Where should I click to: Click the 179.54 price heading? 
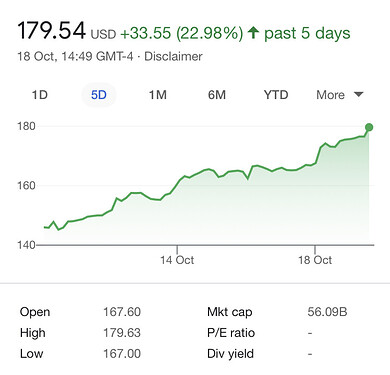pyautogui.click(x=52, y=31)
